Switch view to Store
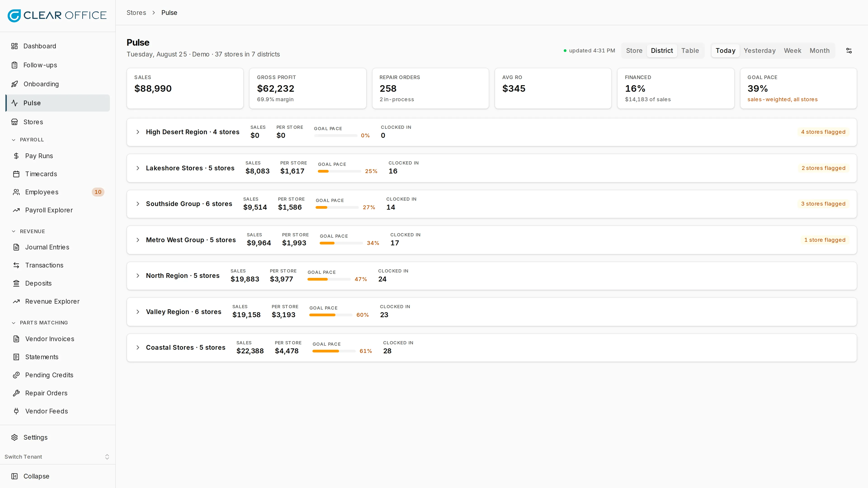 [x=634, y=51]
